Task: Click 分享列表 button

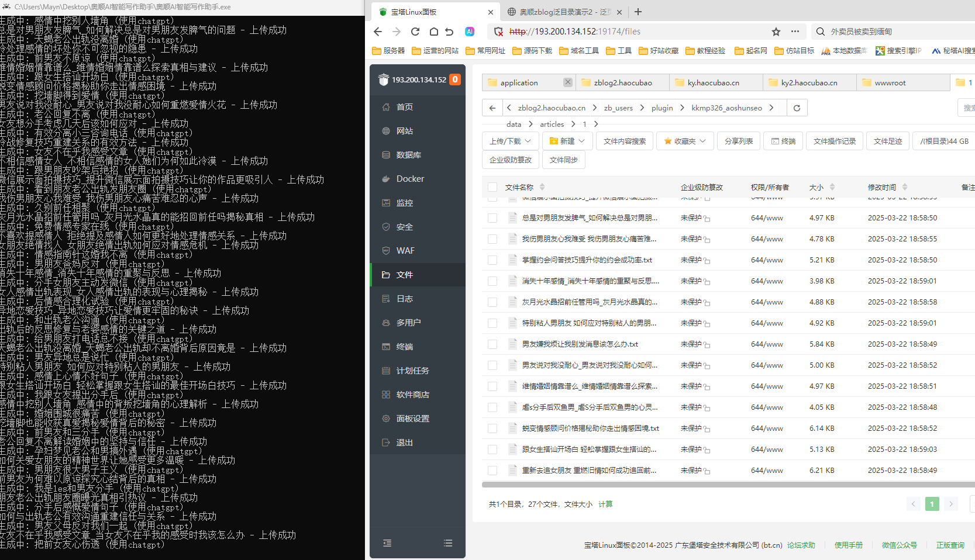Action: 739,141
